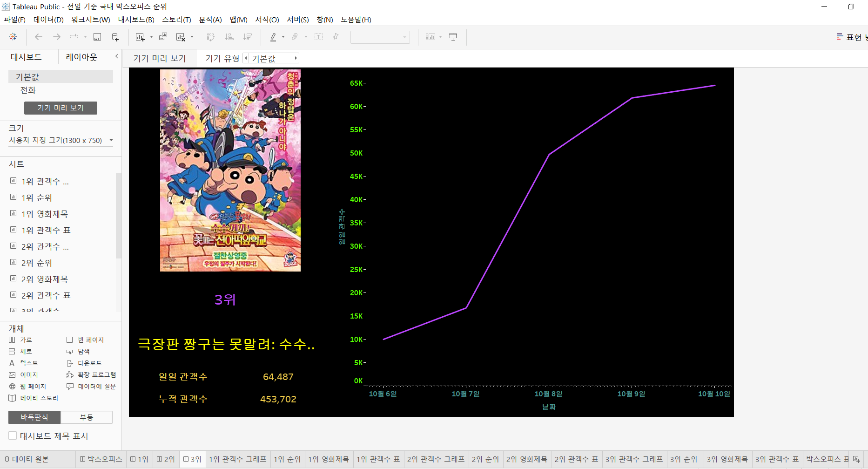Open the data source (데이터 원본) tab

pos(27,459)
